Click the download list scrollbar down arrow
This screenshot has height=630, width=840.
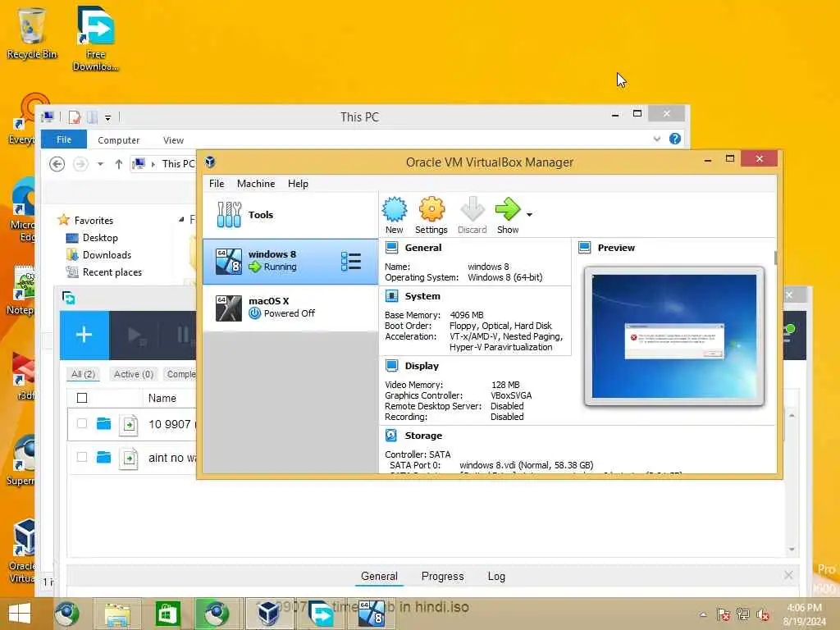point(792,550)
